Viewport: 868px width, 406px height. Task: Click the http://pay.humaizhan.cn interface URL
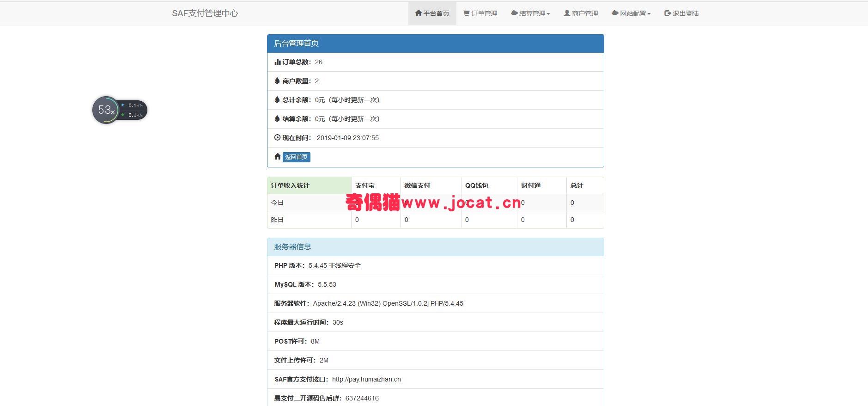click(366, 379)
